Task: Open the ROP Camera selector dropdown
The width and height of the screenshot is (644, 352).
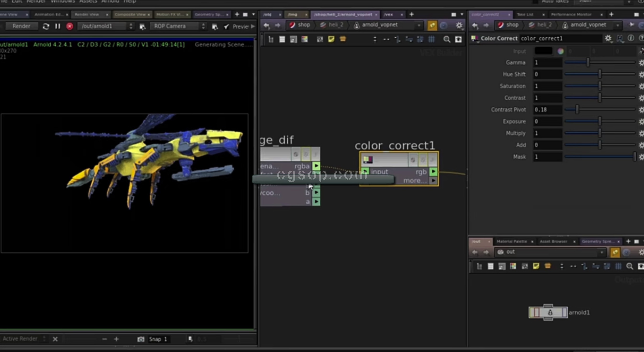Action: [x=203, y=26]
